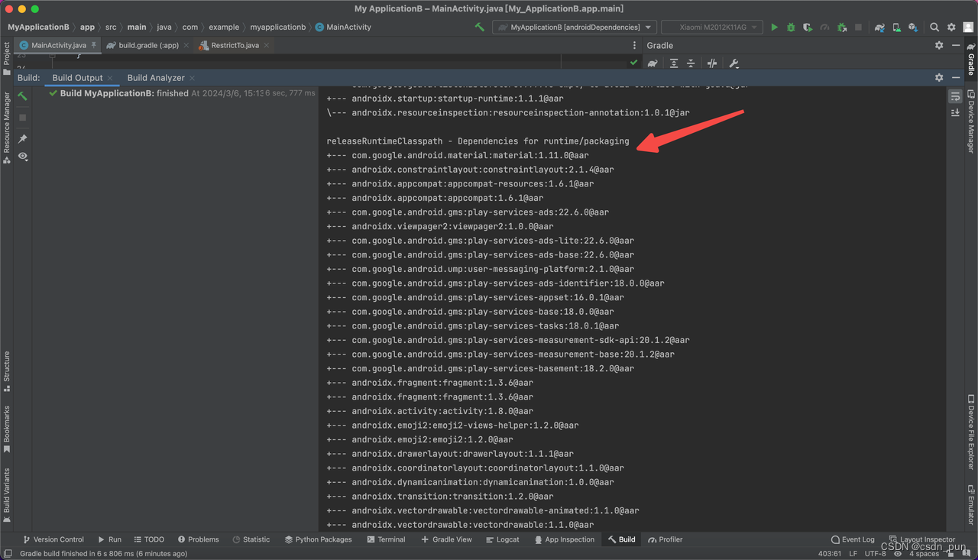Start debugging with the bug icon
This screenshot has width=978, height=560.
click(791, 27)
